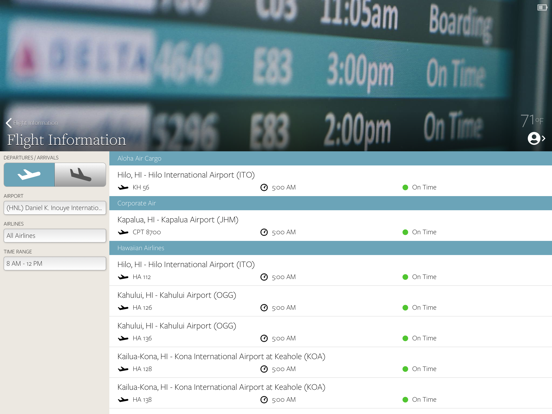Screen dimensions: 552x414
Task: Click the clock icon in HA 136 row
Action: click(264, 338)
